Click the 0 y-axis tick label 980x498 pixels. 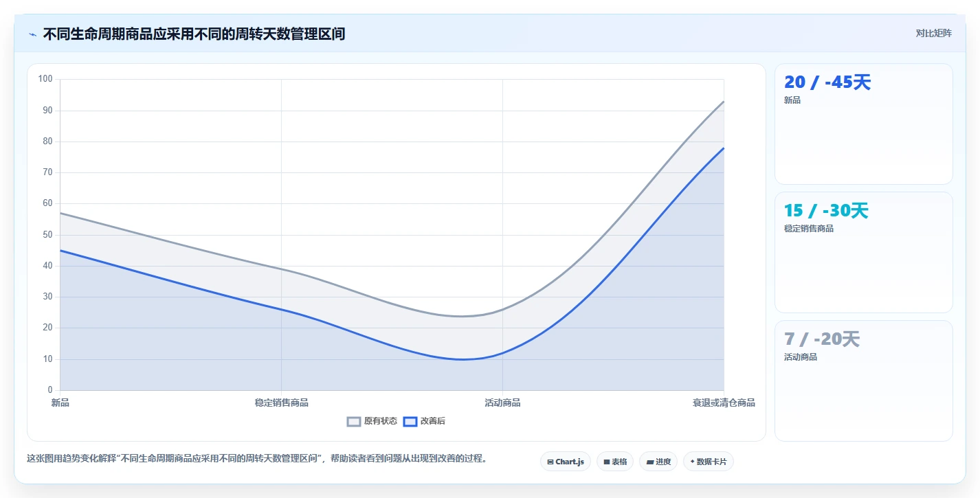pos(50,390)
